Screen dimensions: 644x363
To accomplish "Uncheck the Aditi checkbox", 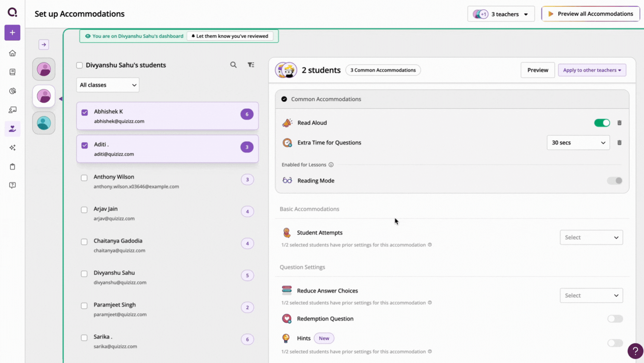I will tap(85, 145).
